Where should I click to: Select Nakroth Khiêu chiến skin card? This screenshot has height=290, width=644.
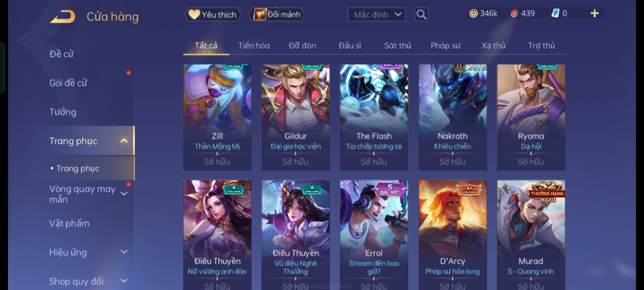coord(453,117)
